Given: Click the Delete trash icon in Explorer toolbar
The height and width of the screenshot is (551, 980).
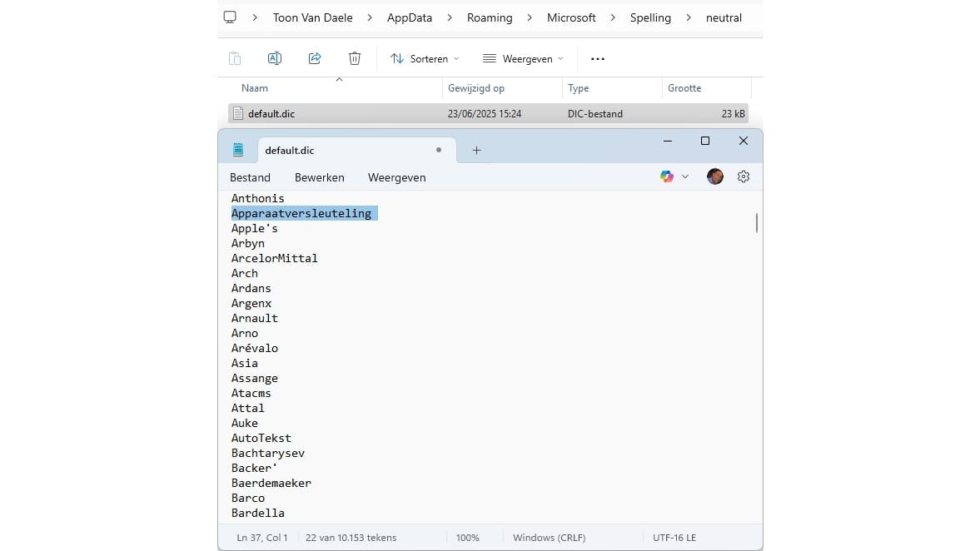Looking at the screenshot, I should 355,58.
